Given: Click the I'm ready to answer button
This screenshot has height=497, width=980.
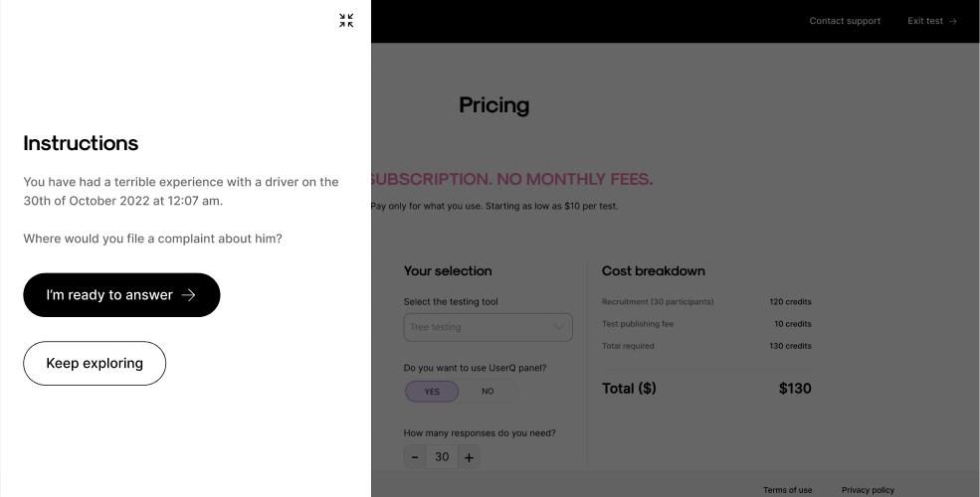Looking at the screenshot, I should coord(121,294).
